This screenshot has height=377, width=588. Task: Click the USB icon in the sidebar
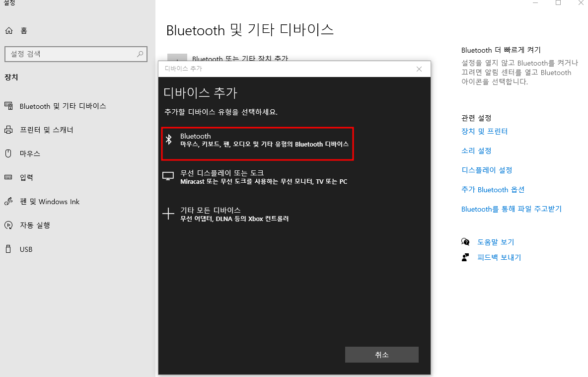tap(8, 249)
